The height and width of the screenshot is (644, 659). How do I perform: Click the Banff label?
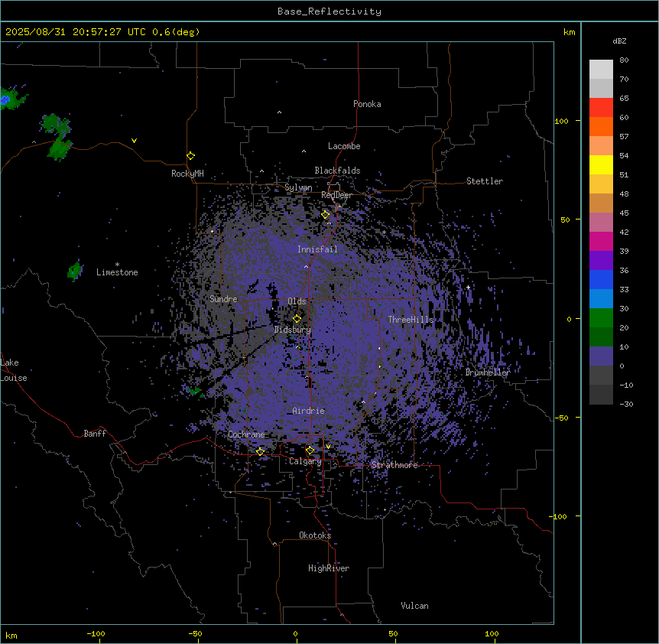click(95, 434)
